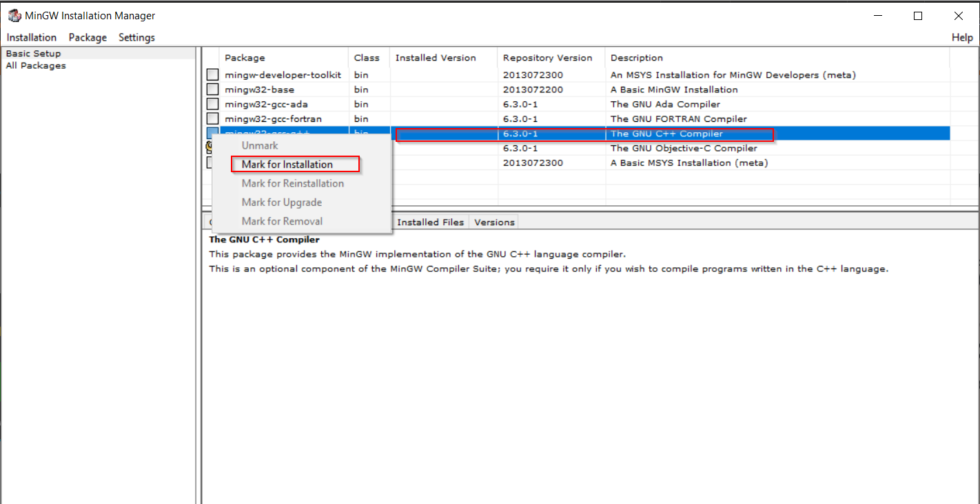Screen dimensions: 980x504
Task: Open the Package menu
Action: click(88, 37)
